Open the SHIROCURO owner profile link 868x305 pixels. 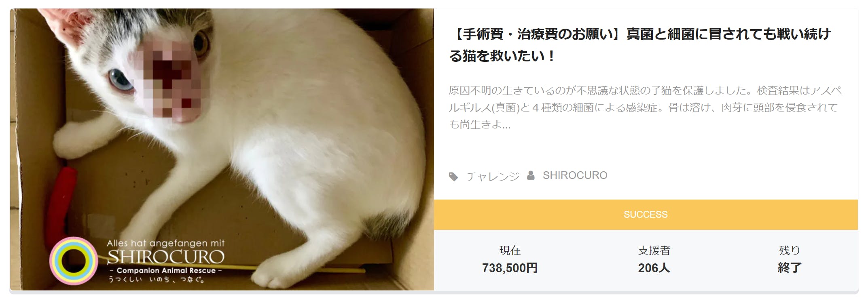[575, 175]
